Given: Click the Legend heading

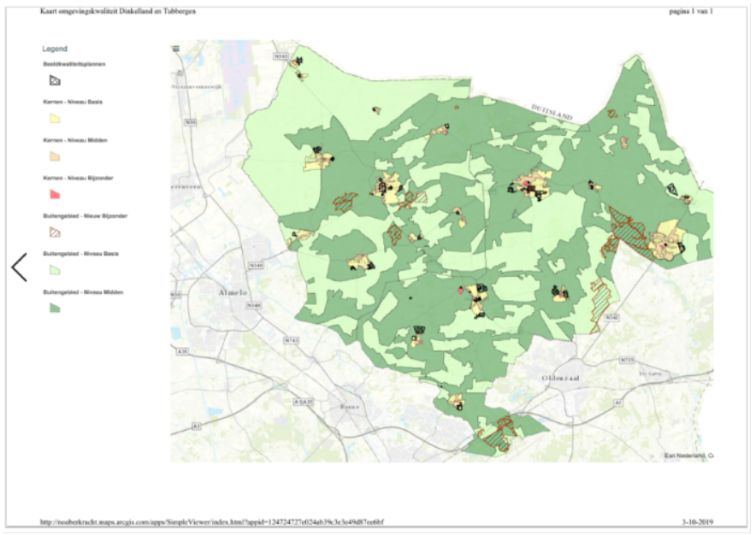Looking at the screenshot, I should pyautogui.click(x=55, y=50).
